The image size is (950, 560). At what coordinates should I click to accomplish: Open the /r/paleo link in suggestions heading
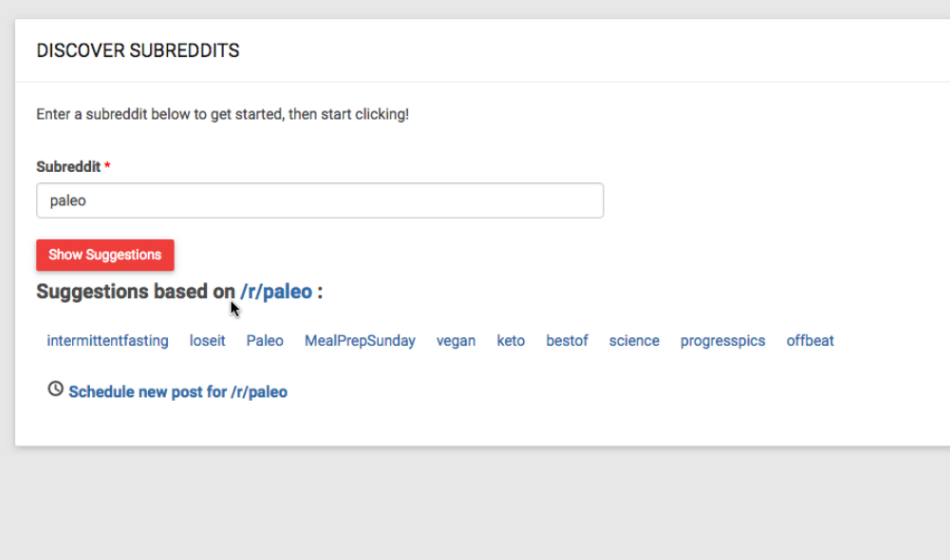pos(276,292)
